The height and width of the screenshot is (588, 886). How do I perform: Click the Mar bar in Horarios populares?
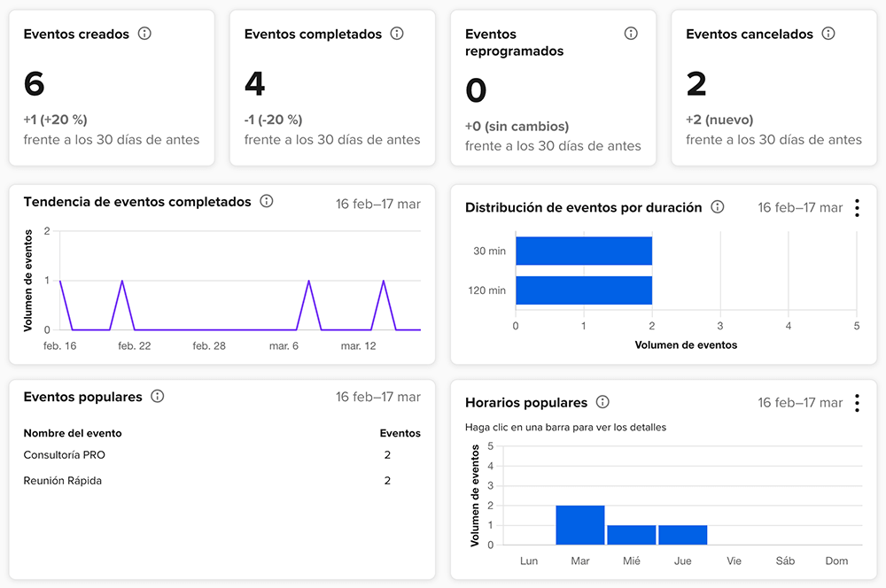click(580, 525)
